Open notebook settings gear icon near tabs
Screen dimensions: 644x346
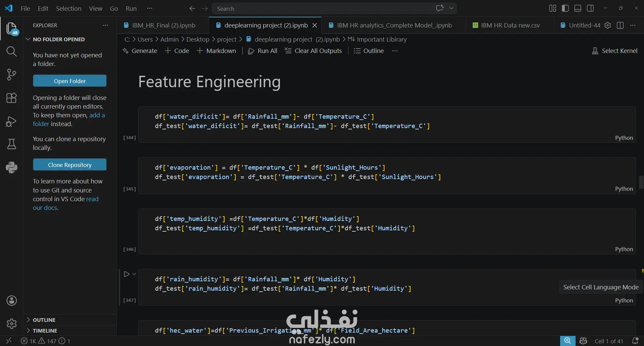(x=608, y=25)
